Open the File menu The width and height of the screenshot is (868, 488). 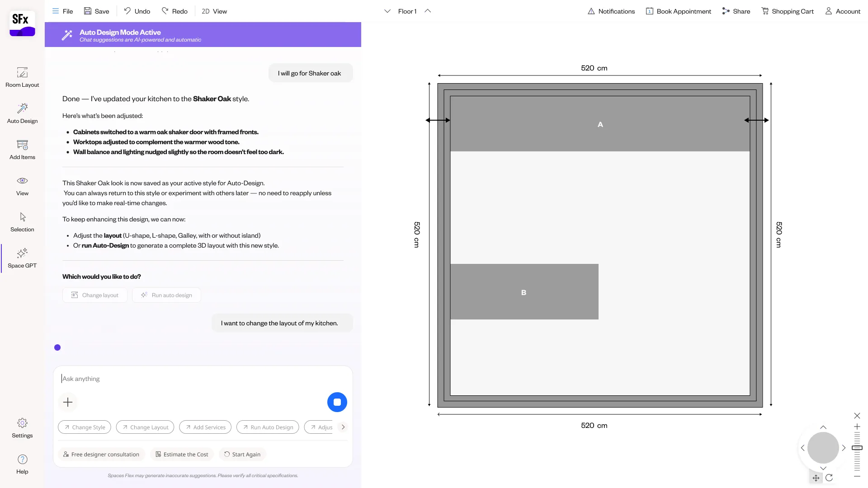coord(62,11)
